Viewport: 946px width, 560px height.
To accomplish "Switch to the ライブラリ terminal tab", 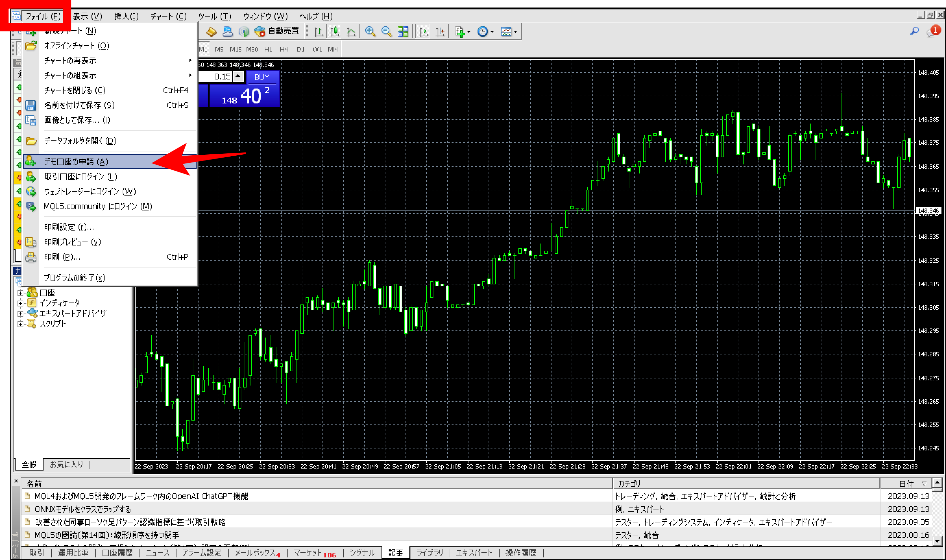I will (429, 553).
